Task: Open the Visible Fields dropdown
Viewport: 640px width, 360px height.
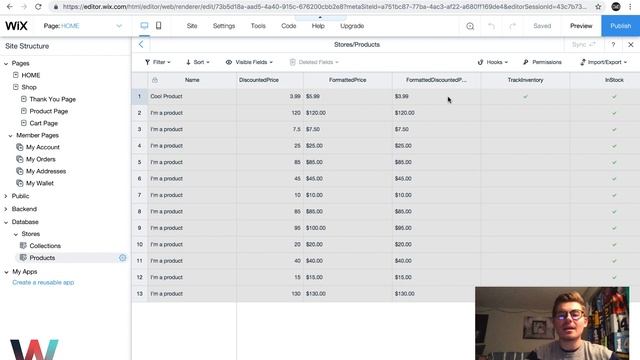Action: pos(249,62)
